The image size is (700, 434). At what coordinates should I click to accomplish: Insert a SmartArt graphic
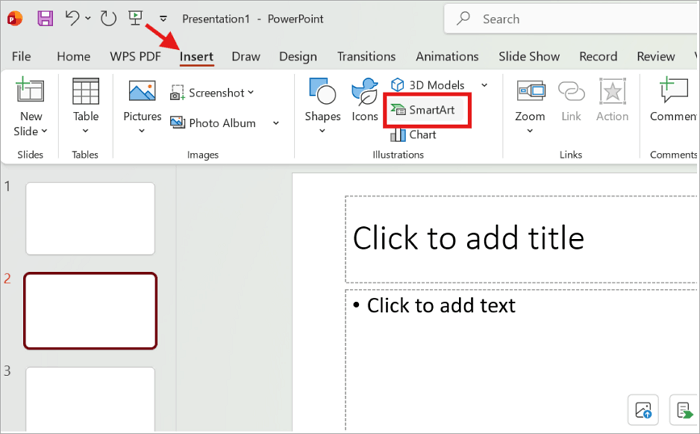coord(423,110)
